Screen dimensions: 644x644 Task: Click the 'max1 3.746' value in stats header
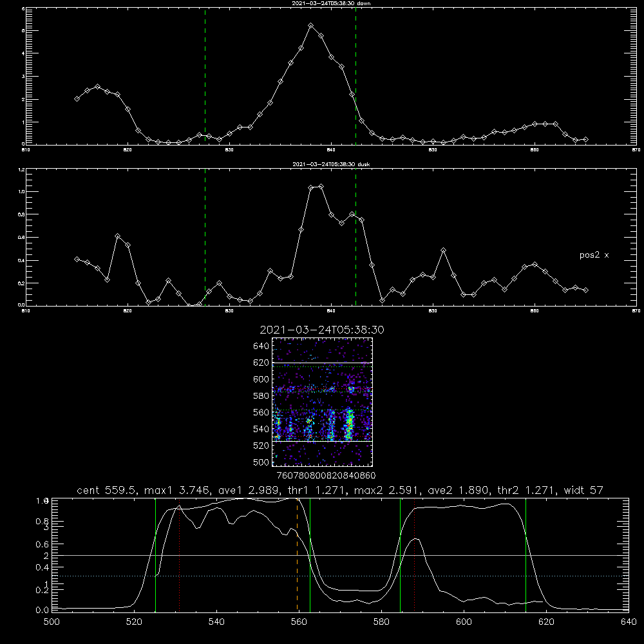pos(178,490)
